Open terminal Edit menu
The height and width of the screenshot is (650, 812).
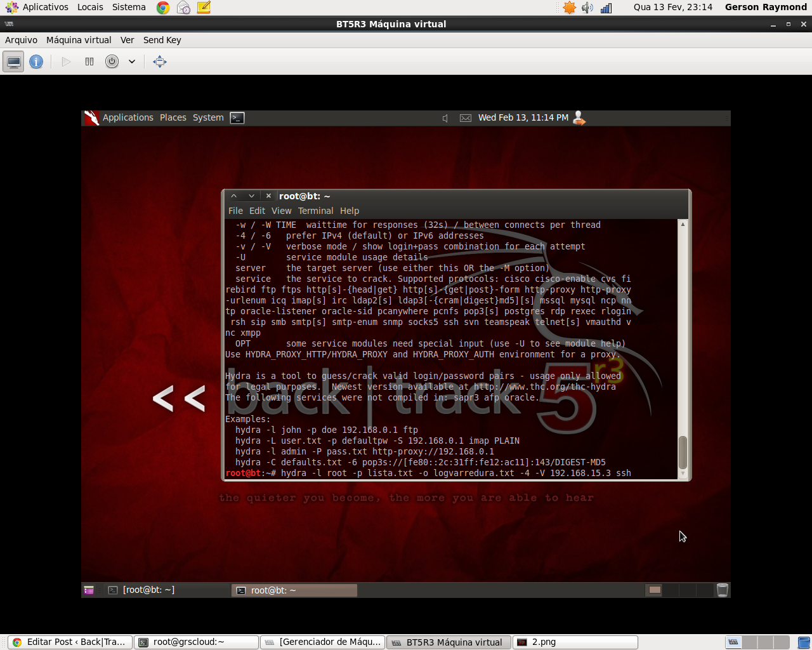(x=257, y=211)
